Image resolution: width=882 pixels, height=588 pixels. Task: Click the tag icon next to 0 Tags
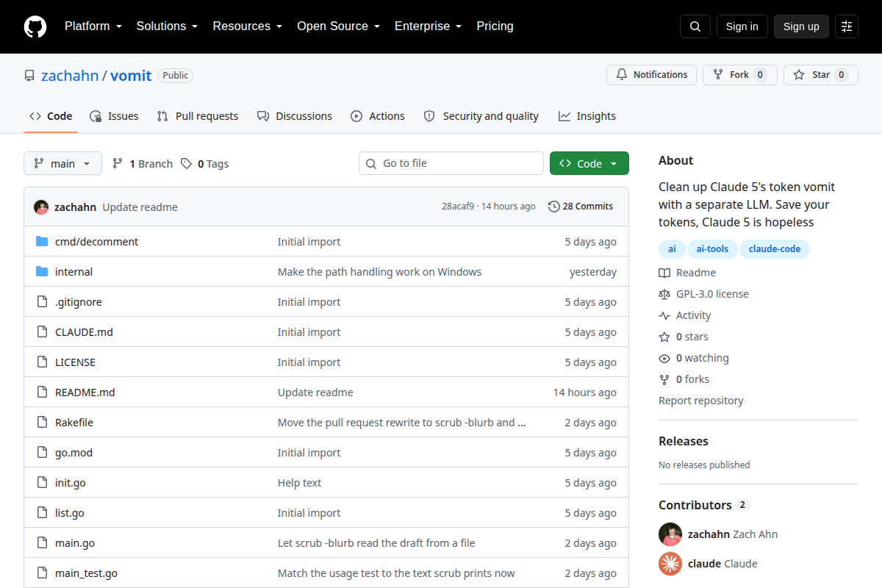coord(187,163)
